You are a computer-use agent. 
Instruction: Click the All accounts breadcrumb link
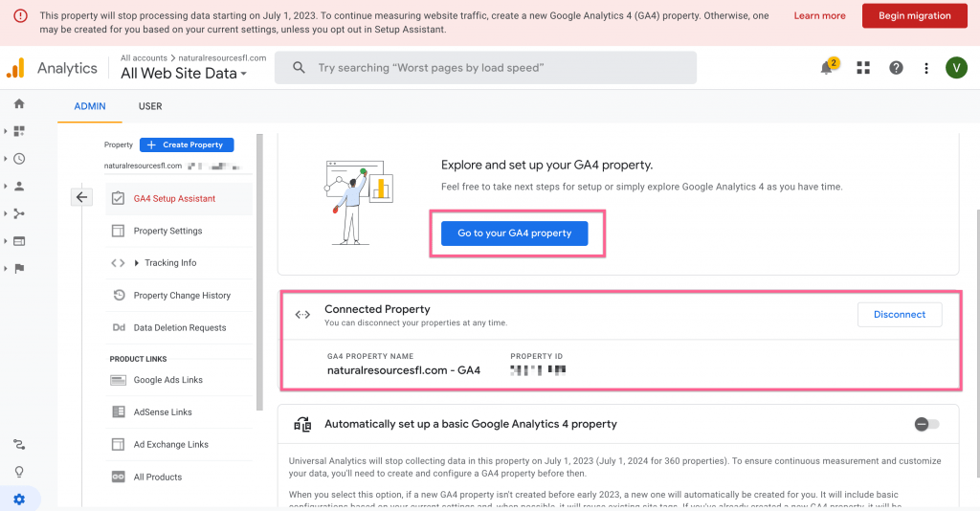click(144, 57)
